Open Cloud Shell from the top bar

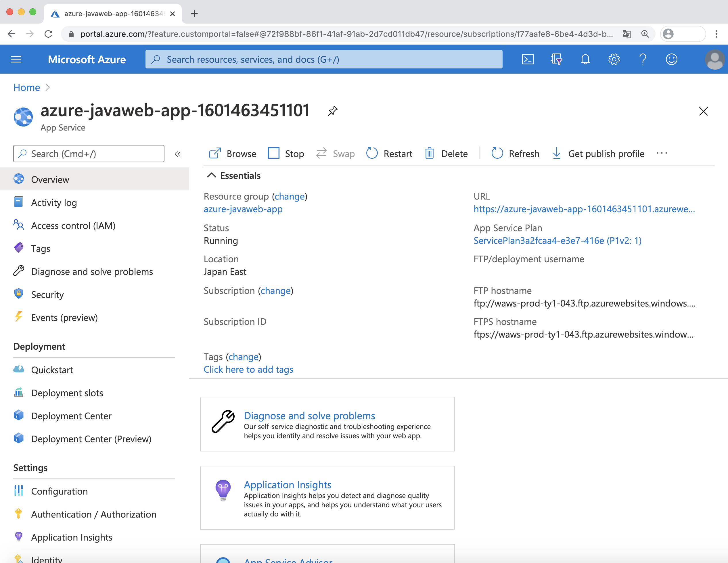click(528, 59)
